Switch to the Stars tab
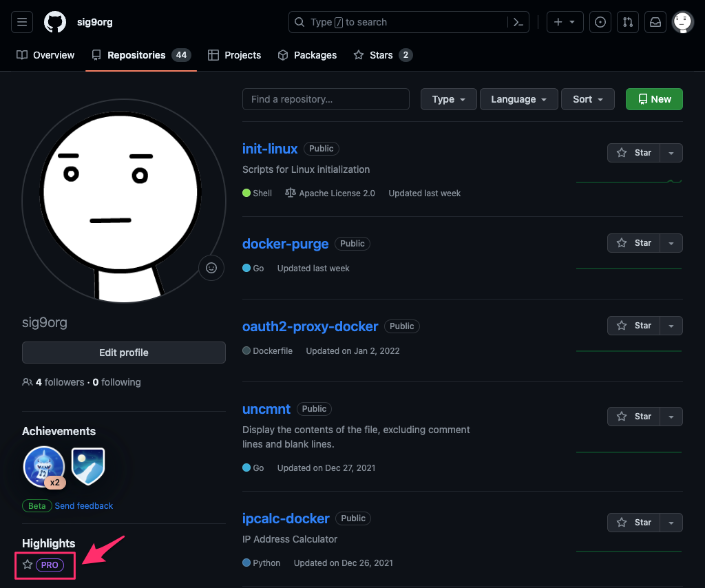 pos(383,55)
